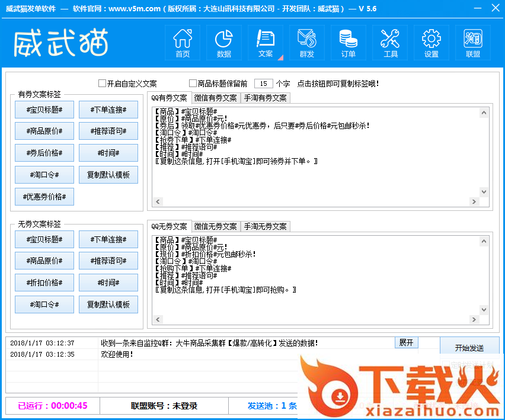The width and height of the screenshot is (505, 420).
Task: Open the 数据 data pie-chart icon
Action: point(224,43)
